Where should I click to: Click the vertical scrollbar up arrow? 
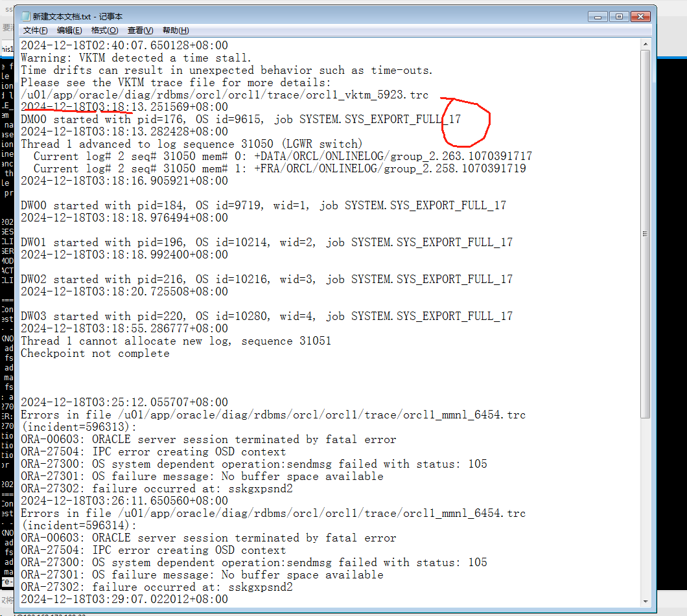646,44
